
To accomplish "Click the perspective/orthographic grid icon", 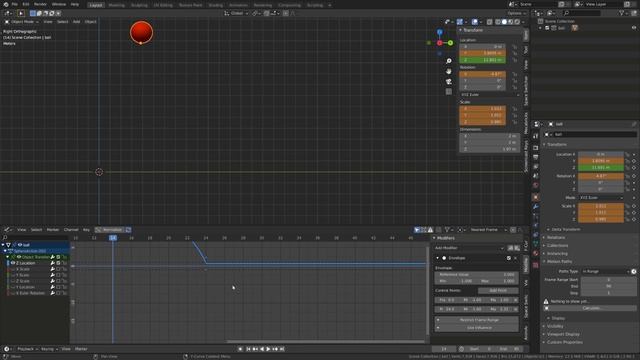I will click(x=449, y=91).
